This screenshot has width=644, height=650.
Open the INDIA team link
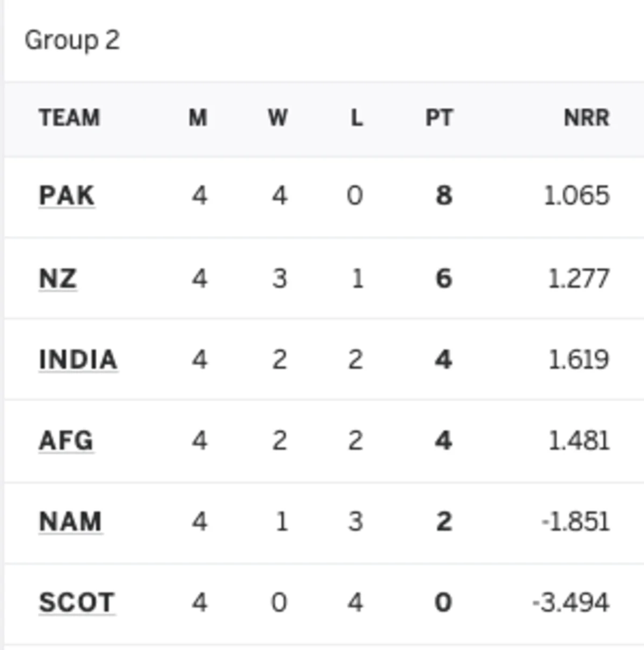coord(78,359)
